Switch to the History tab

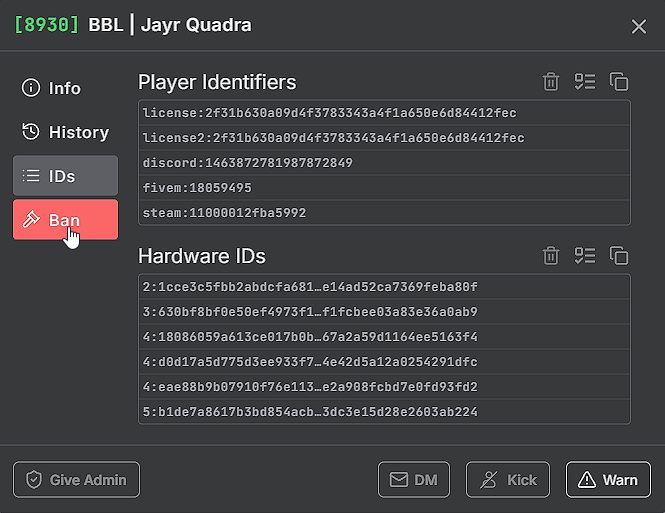click(x=65, y=132)
